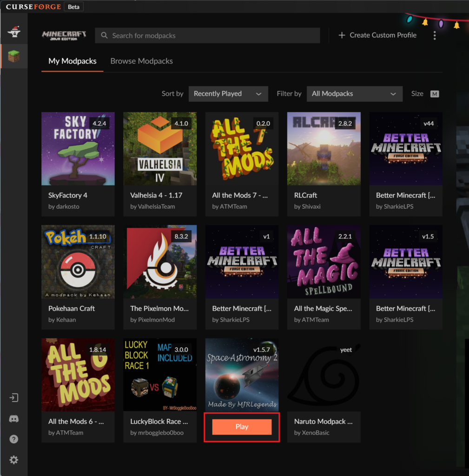469x476 pixels.
Task: Open the Discord icon in sidebar
Action: pyautogui.click(x=14, y=419)
